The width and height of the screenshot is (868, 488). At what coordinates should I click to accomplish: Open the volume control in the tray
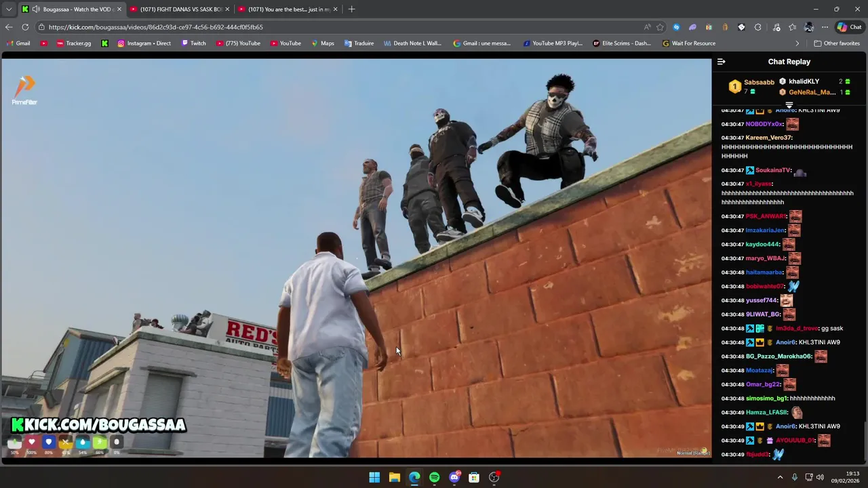pos(820,477)
